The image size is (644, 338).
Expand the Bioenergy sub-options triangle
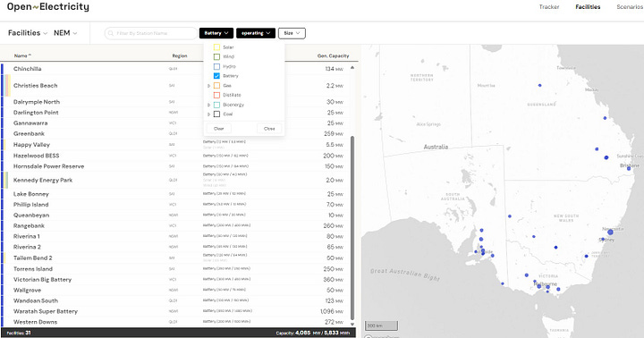[208, 106]
